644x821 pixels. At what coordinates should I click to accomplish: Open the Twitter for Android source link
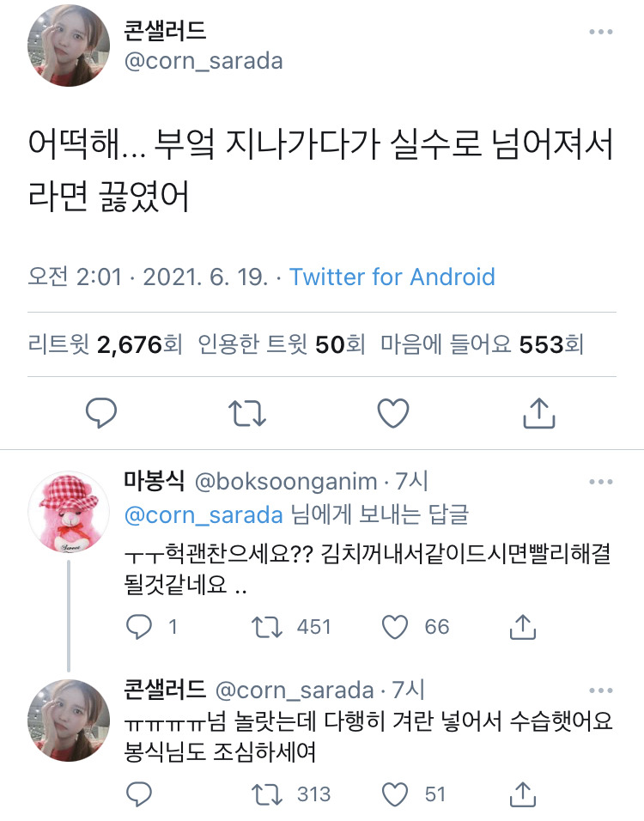392,277
